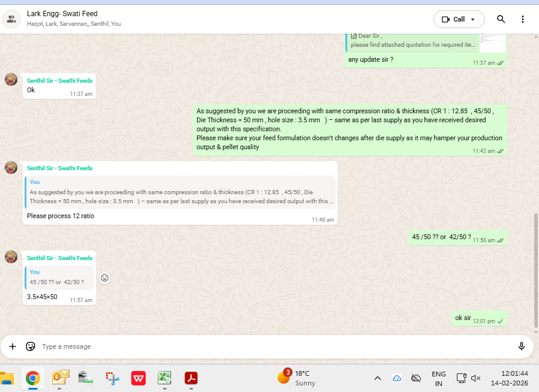This screenshot has width=539, height=392.
Task: React using smiley icon beside 3.5×45×50 message
Action: click(x=104, y=278)
